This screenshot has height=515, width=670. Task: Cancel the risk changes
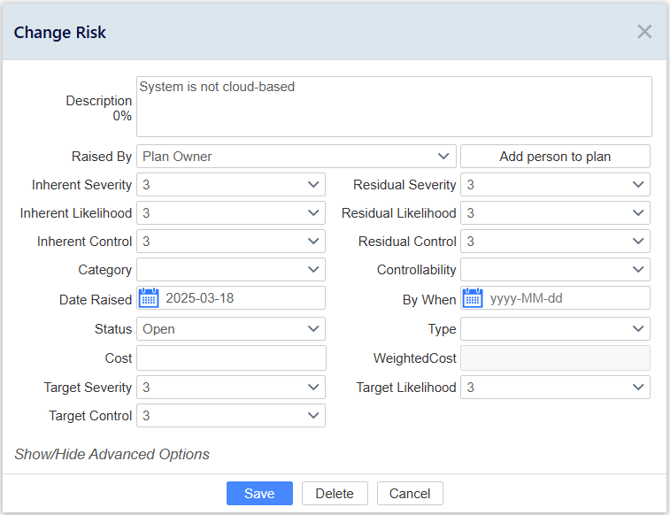pos(410,493)
